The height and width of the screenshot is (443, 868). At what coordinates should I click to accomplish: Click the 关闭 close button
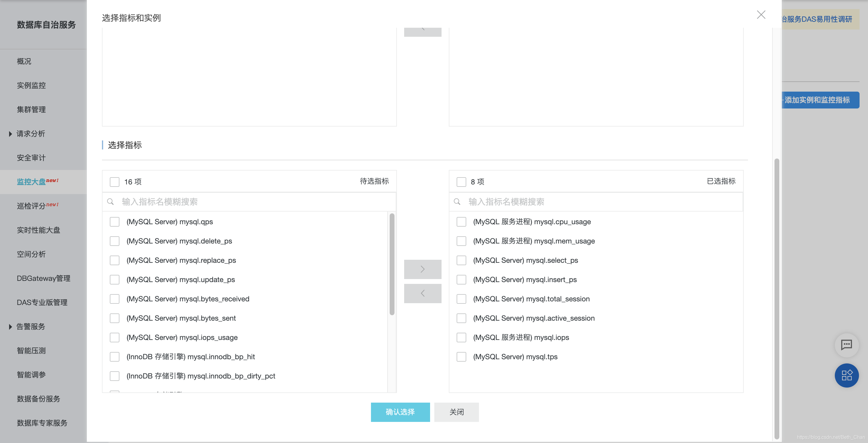tap(456, 412)
